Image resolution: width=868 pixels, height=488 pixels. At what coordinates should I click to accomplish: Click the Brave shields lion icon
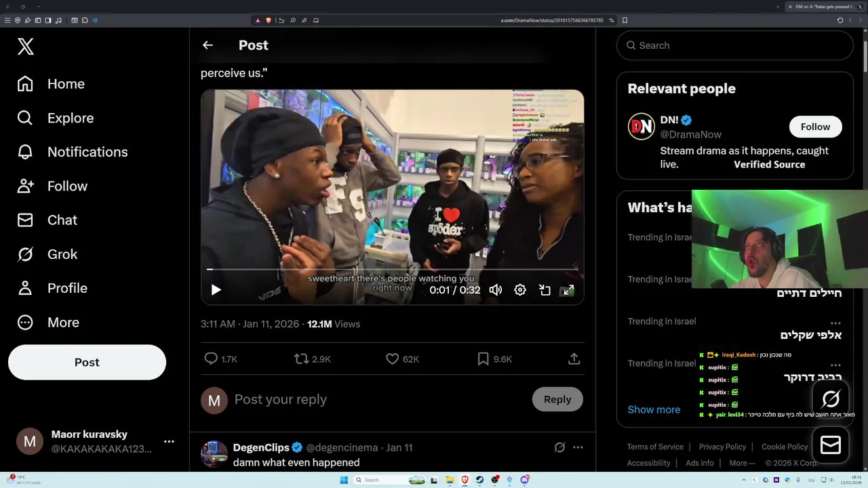[269, 20]
